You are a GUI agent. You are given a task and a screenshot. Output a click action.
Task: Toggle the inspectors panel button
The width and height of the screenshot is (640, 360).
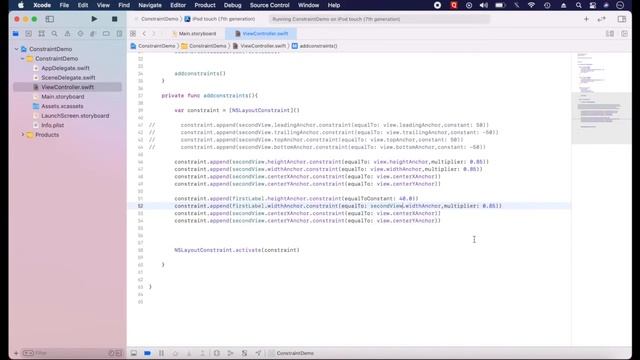pos(622,19)
